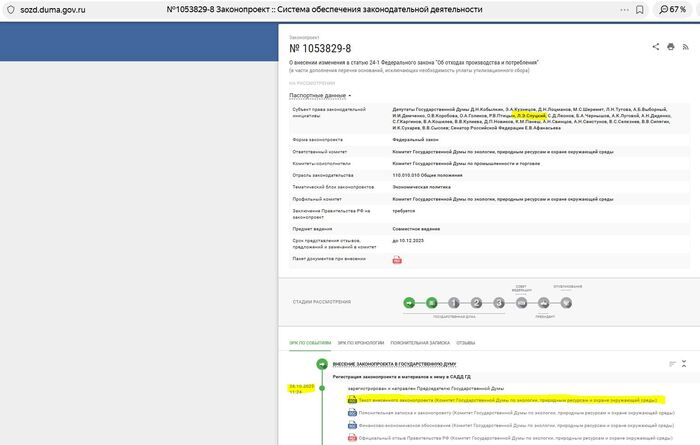Viewport: 700px width, 445px height.
Task: Select the first reading stage circle
Action: pos(454,302)
